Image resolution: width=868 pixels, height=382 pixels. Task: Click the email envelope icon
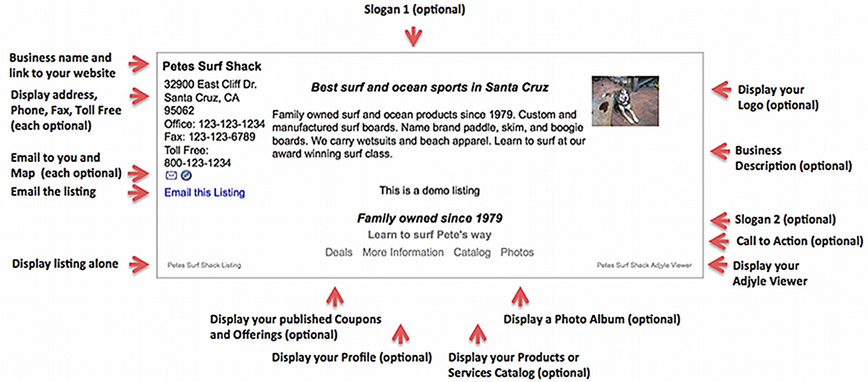171,176
